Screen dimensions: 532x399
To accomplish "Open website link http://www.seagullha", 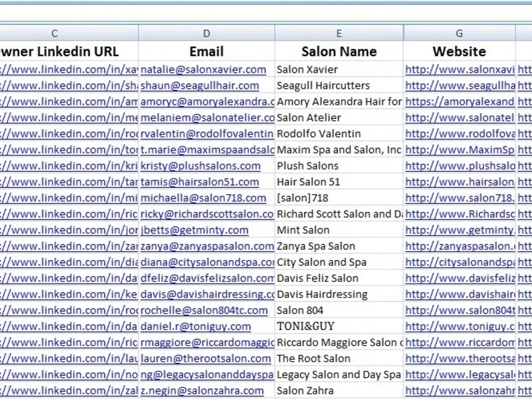I will 460,86.
